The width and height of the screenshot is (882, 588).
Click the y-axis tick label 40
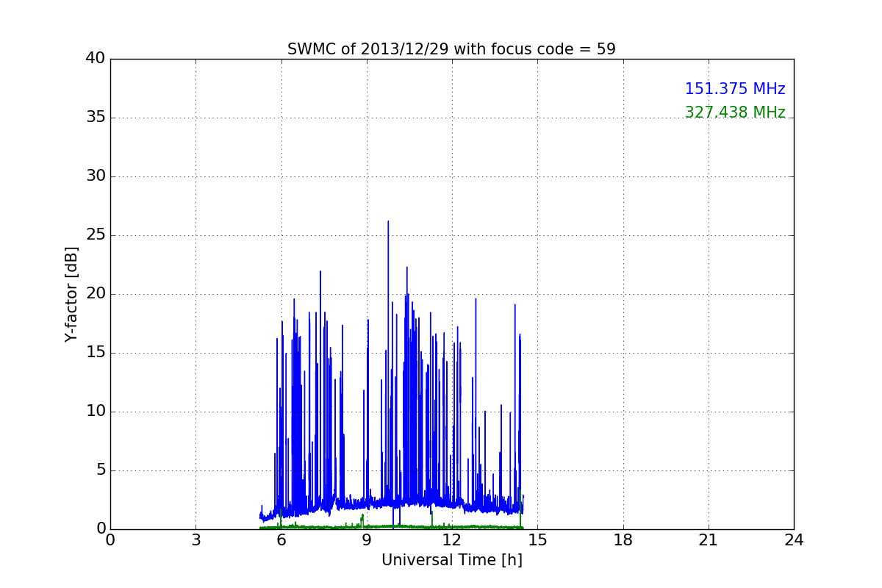[x=95, y=59]
